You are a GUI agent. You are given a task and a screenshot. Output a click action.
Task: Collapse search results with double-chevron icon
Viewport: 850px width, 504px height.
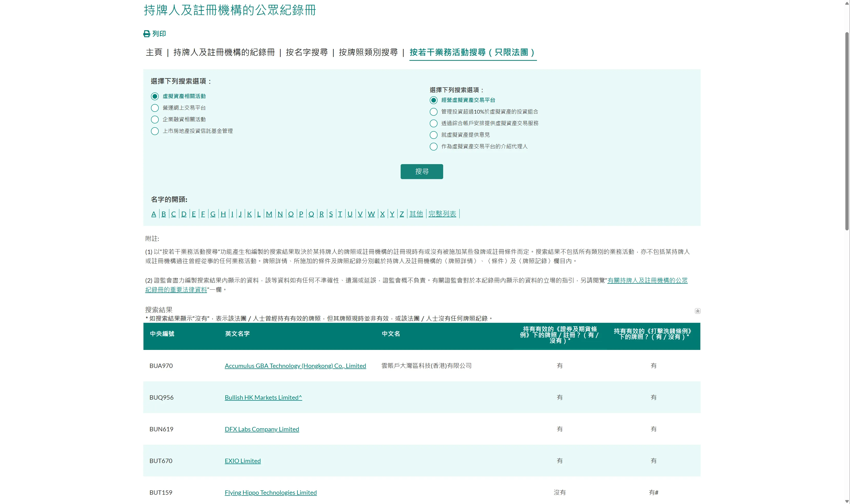697,311
